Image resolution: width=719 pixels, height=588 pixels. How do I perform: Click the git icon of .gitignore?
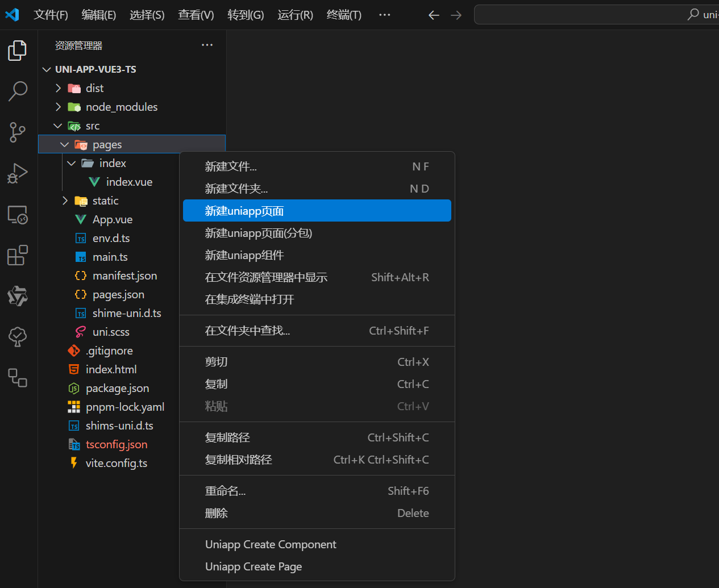[74, 351]
